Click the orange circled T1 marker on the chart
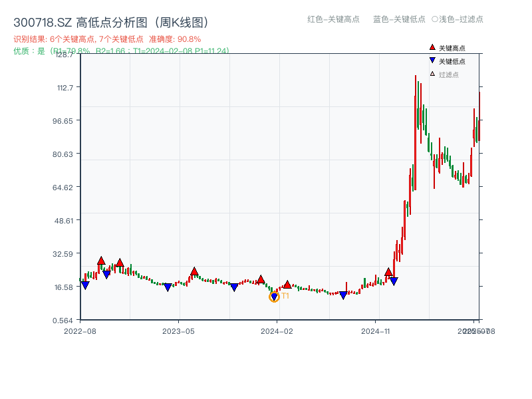This screenshot has height=399, width=532. pyautogui.click(x=274, y=297)
